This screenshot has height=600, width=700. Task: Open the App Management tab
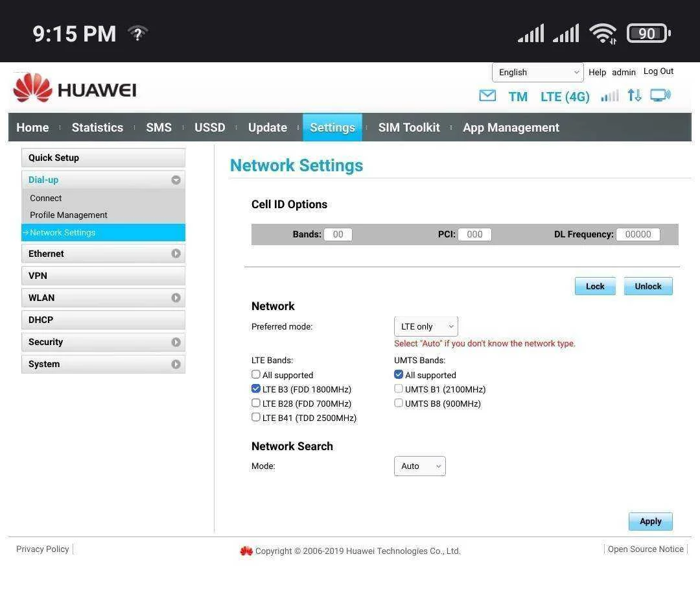[511, 127]
